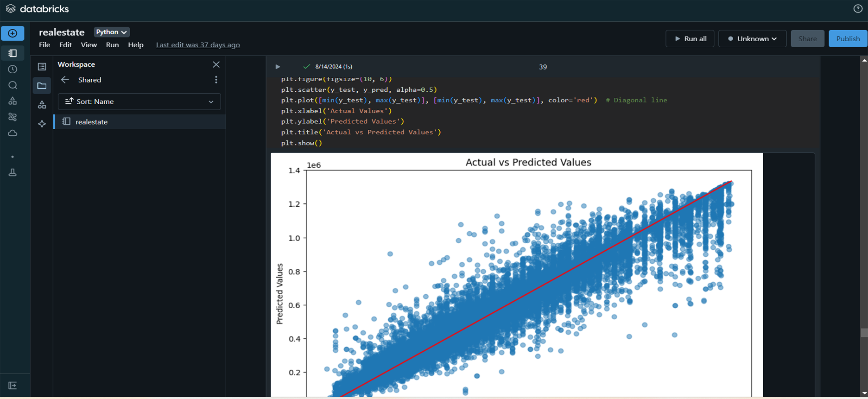
Task: Close the Workspace panel
Action: point(216,64)
